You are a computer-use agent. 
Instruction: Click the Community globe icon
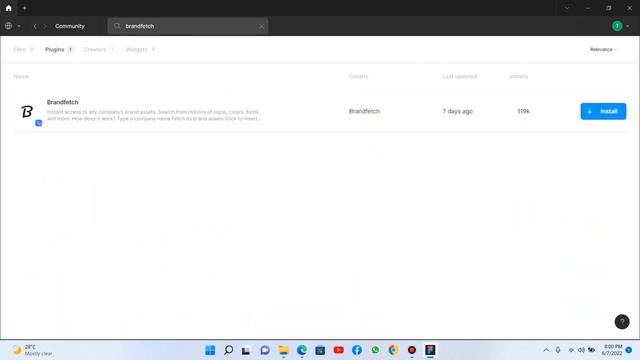(9, 26)
